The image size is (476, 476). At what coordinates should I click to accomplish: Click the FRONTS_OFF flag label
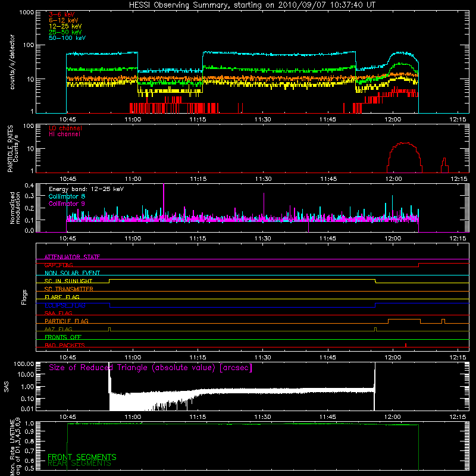pyautogui.click(x=63, y=337)
